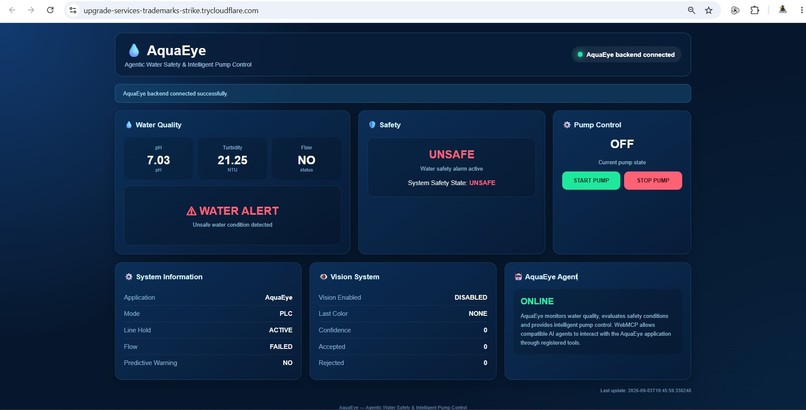Click the System Information gear icon

coord(129,276)
